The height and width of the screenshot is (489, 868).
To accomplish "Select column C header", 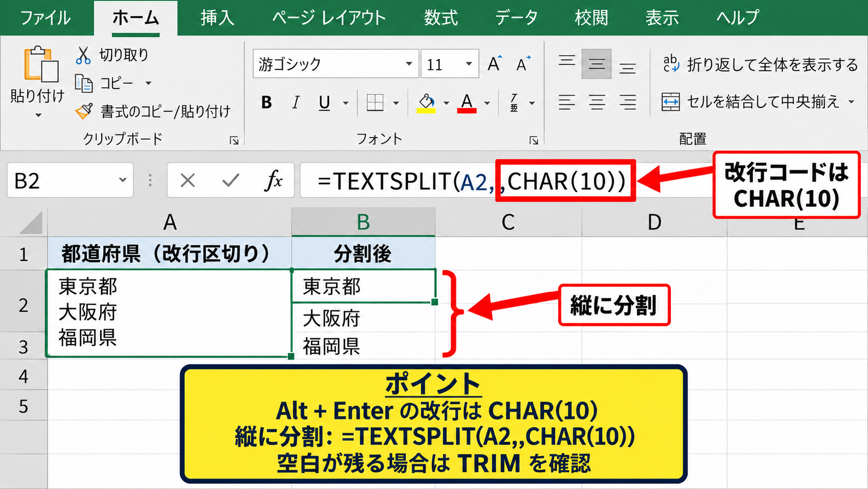I will click(508, 222).
